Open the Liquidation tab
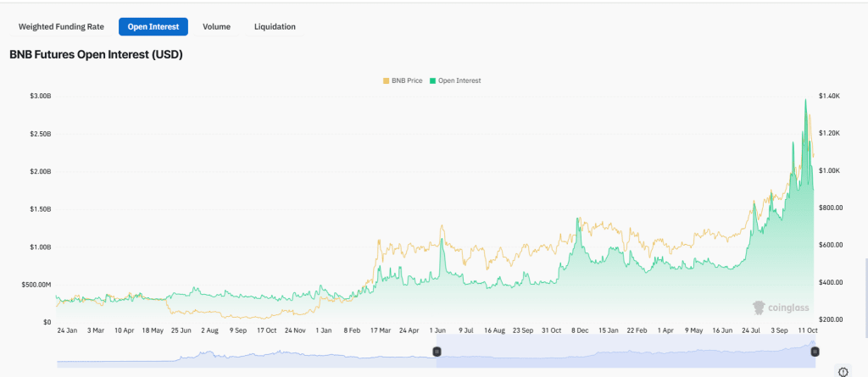The image size is (868, 377). [275, 26]
